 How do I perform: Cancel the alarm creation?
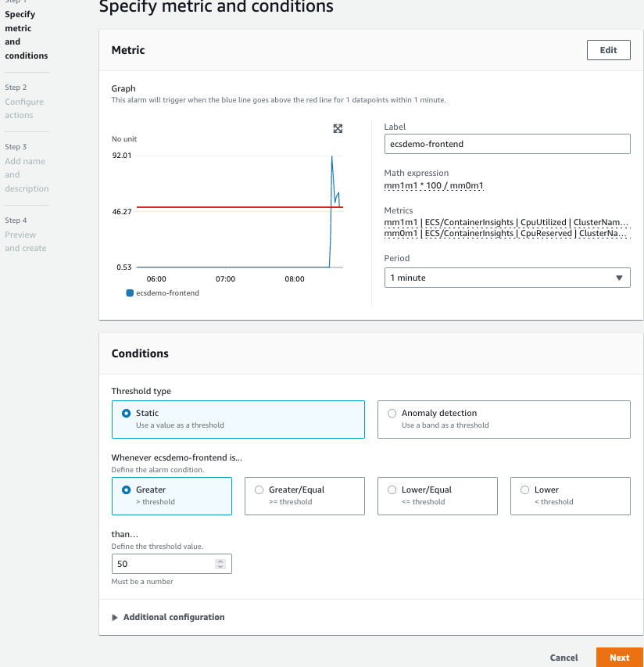[563, 657]
